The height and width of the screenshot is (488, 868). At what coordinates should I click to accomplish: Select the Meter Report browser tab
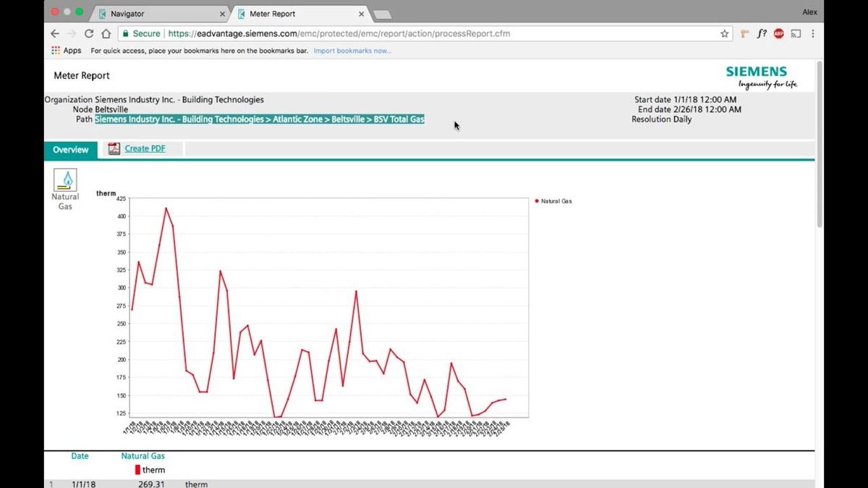(x=300, y=14)
